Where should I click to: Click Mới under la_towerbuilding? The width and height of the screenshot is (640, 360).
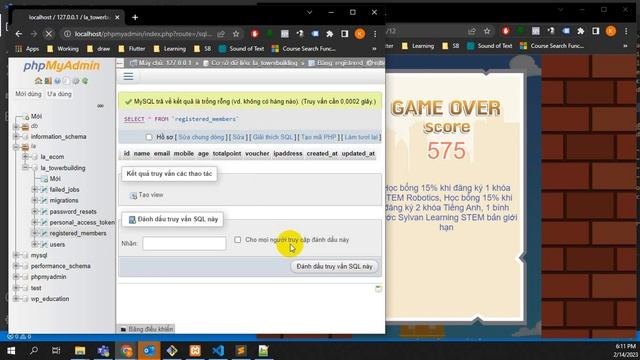[x=55, y=179]
